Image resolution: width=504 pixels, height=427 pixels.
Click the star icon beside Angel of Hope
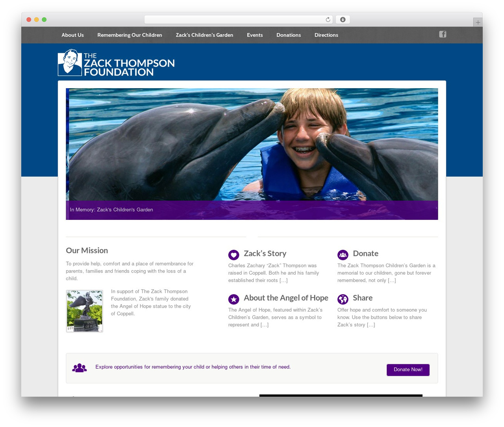tap(234, 299)
